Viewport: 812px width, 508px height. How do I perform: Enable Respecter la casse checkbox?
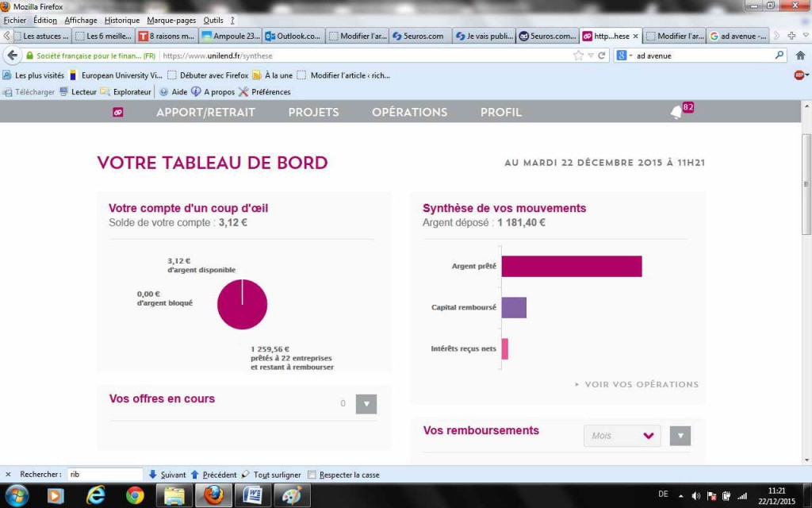click(312, 475)
